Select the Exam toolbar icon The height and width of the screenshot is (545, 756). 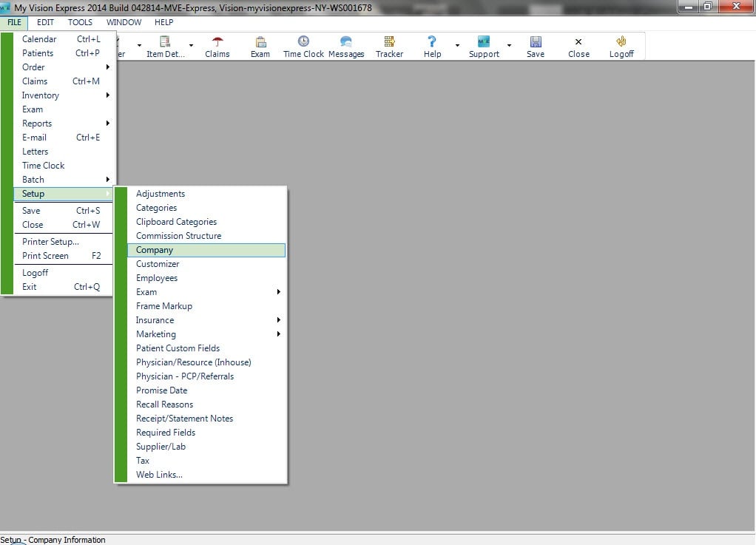pos(260,46)
